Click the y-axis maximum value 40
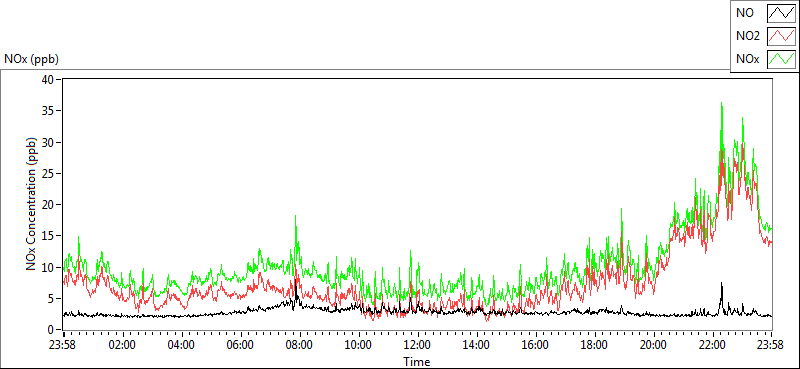The height and width of the screenshot is (369, 800). click(x=48, y=80)
